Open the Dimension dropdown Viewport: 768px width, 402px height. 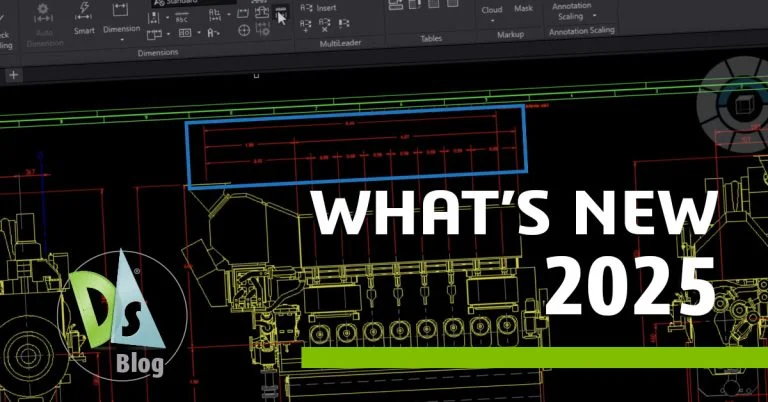[x=123, y=30]
